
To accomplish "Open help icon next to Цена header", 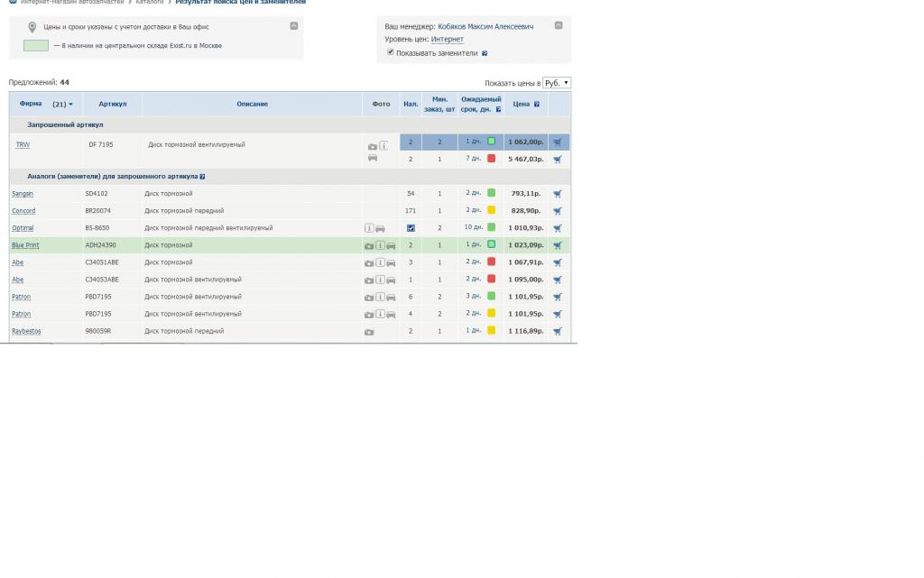I will pos(537,105).
